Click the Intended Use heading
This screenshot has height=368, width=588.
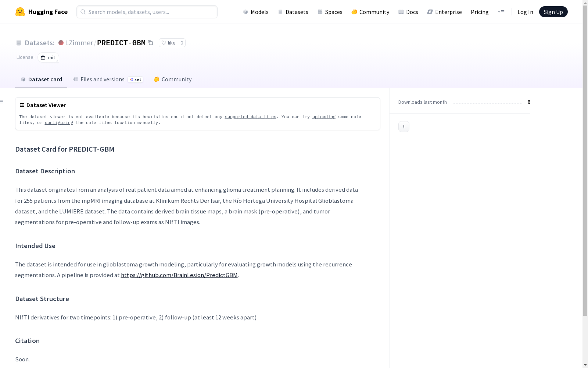pos(35,246)
